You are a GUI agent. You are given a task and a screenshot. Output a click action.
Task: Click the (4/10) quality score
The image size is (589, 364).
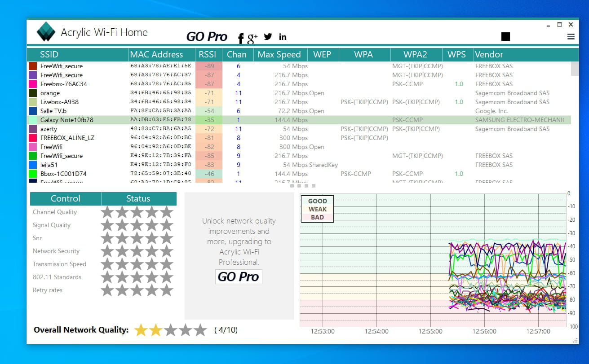(226, 330)
